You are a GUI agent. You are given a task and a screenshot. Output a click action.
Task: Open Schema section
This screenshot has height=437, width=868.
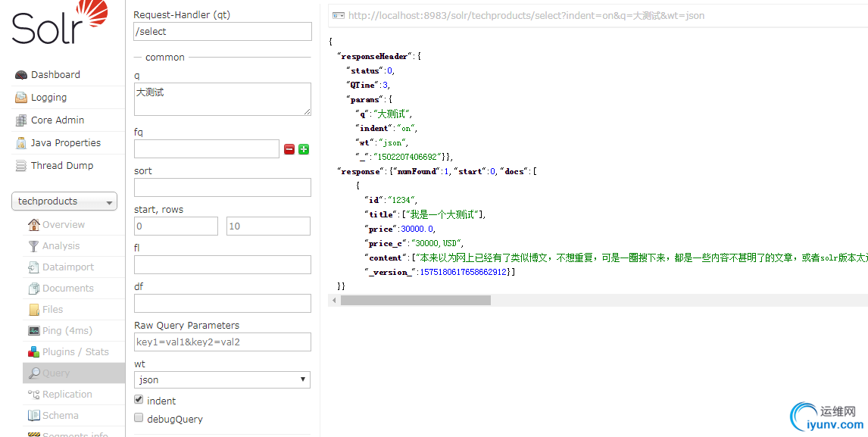pos(61,415)
